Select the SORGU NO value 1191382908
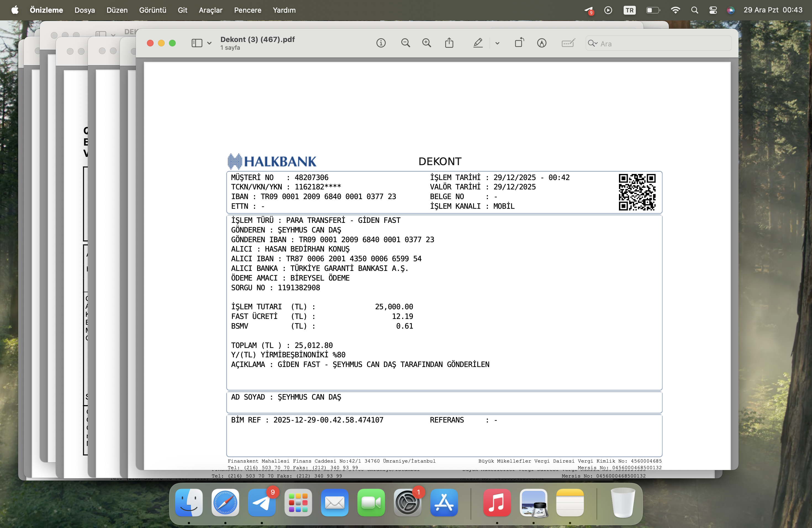Viewport: 812px width, 528px height. pyautogui.click(x=299, y=287)
